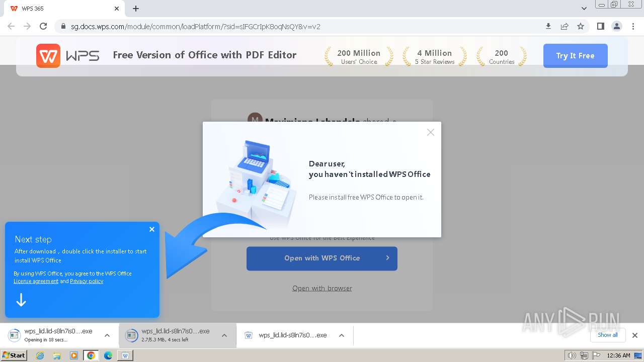
Task: Open License agreement link
Action: pos(36,281)
